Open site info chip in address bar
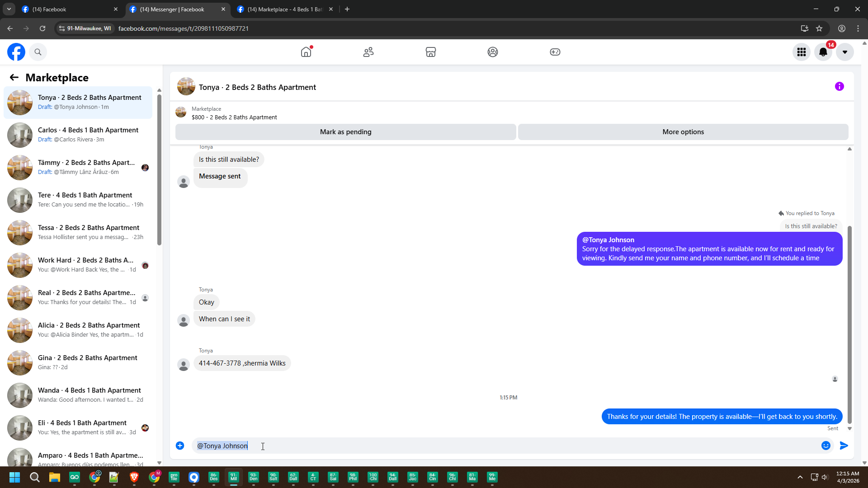This screenshot has height=488, width=868. pyautogui.click(x=85, y=28)
